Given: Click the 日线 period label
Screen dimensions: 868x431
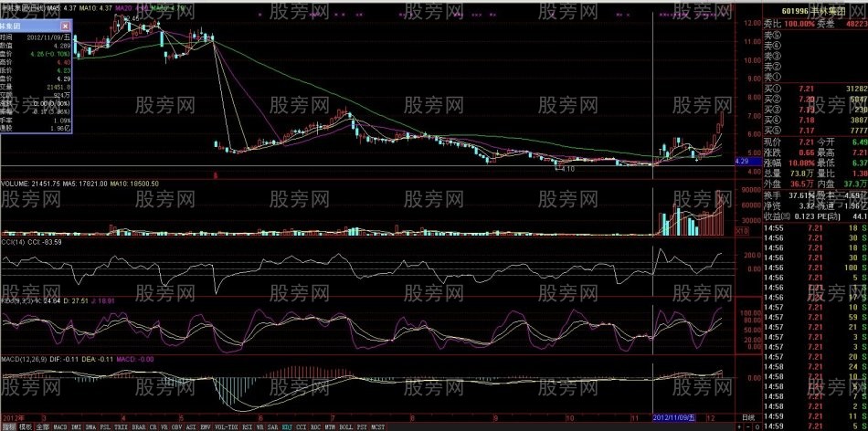Looking at the screenshot, I should pyautogui.click(x=746, y=416).
